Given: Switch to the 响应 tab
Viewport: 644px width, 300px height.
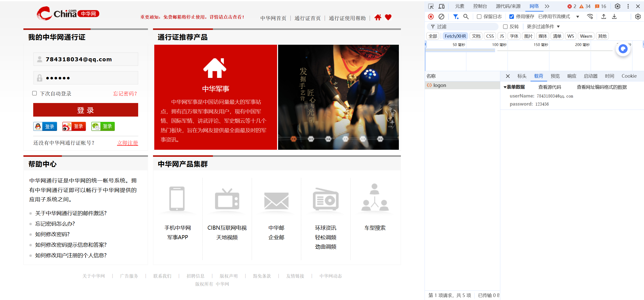Looking at the screenshot, I should click(x=572, y=76).
